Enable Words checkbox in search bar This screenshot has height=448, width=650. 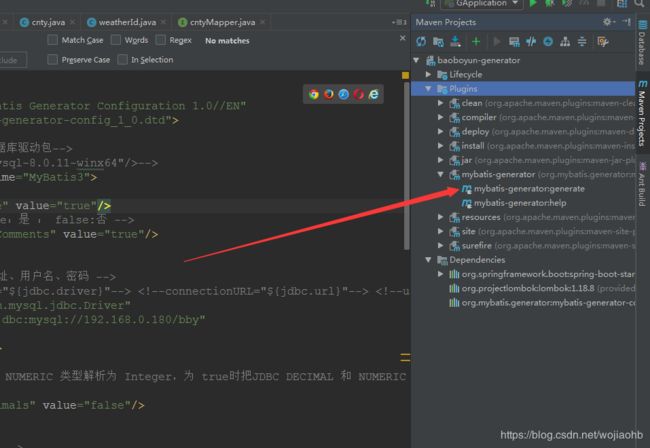(116, 40)
